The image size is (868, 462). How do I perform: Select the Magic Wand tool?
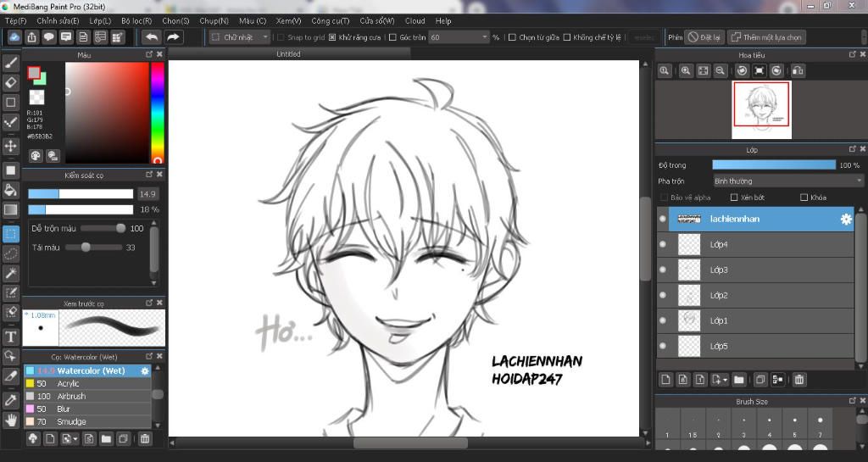10,273
